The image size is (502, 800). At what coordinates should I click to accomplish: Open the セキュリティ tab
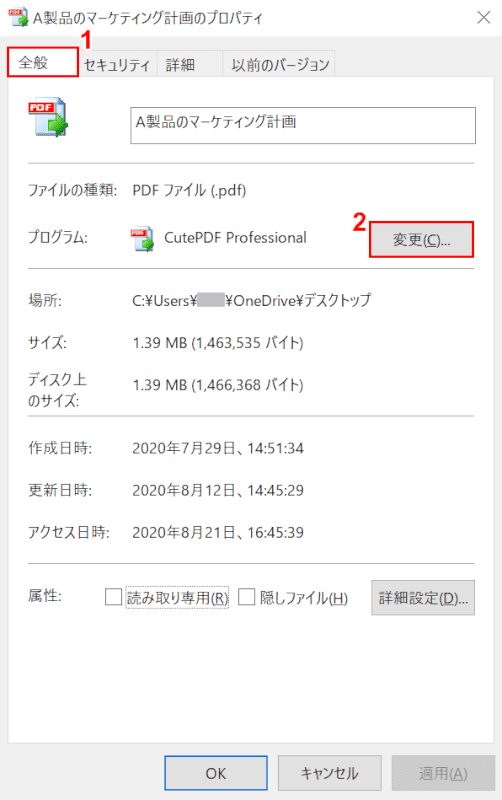point(117,64)
